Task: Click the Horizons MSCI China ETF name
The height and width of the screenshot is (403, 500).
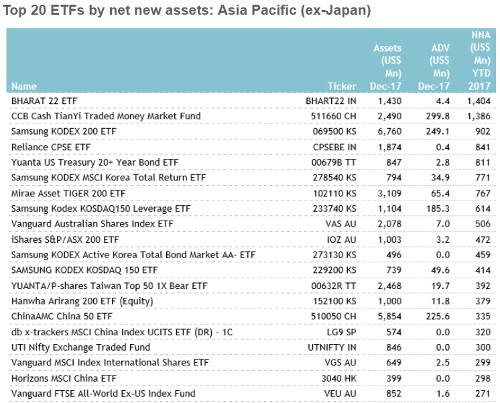Action: (64, 379)
